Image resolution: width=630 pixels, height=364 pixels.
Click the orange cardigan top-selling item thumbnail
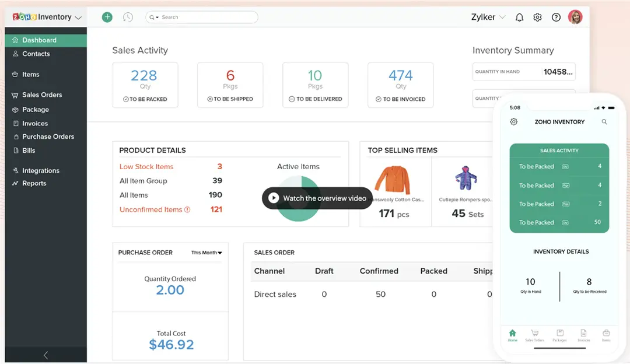pos(393,180)
